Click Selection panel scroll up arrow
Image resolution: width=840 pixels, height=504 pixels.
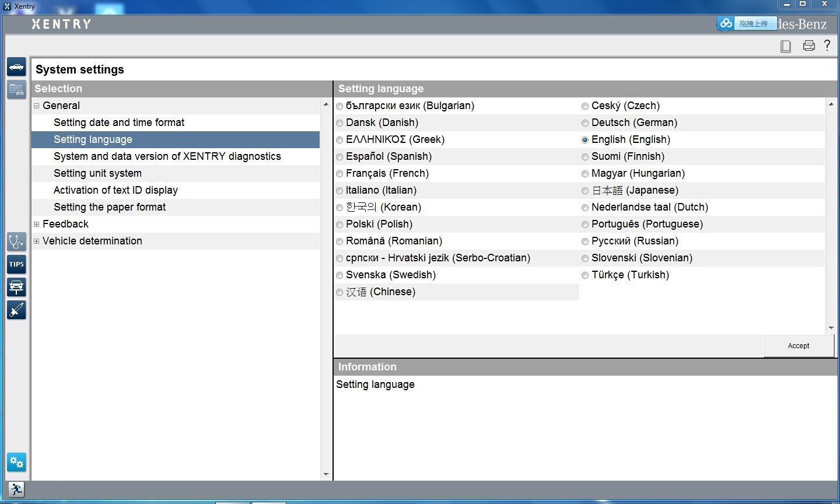pyautogui.click(x=326, y=104)
